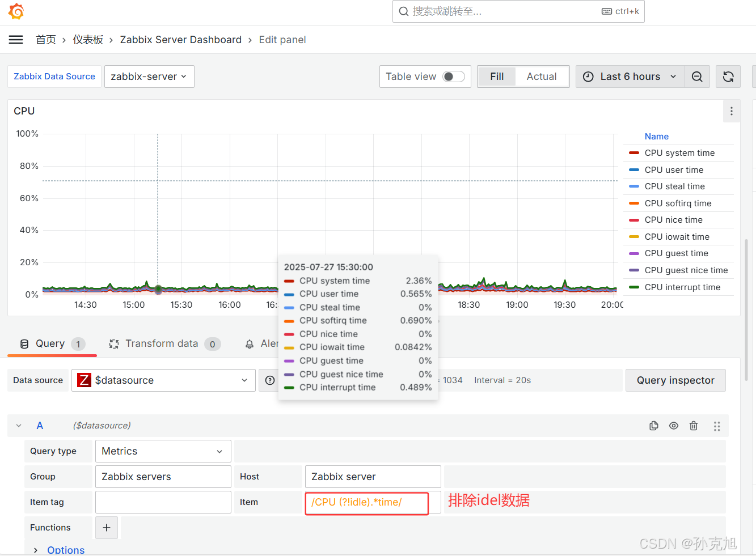Toggle CPU iowait time series in legend
The image size is (756, 556).
tap(677, 237)
